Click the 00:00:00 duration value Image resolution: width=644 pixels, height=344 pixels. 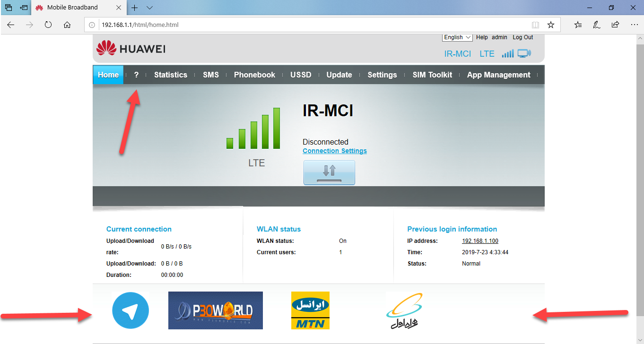(172, 275)
